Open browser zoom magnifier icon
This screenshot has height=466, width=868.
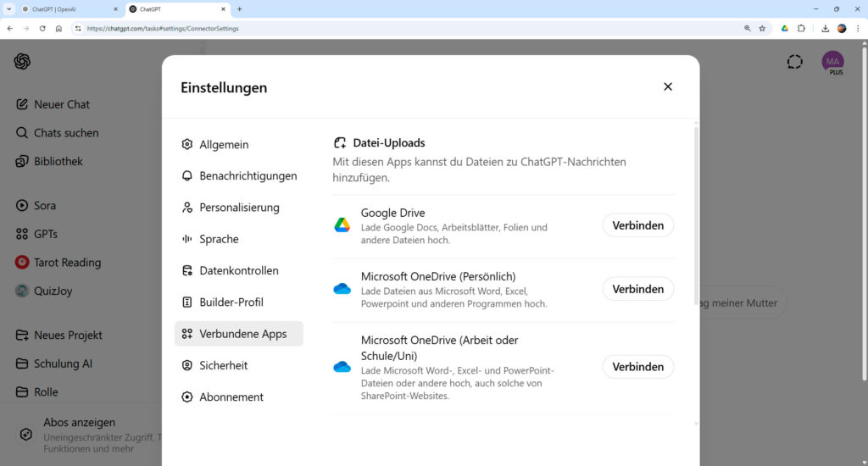point(748,29)
